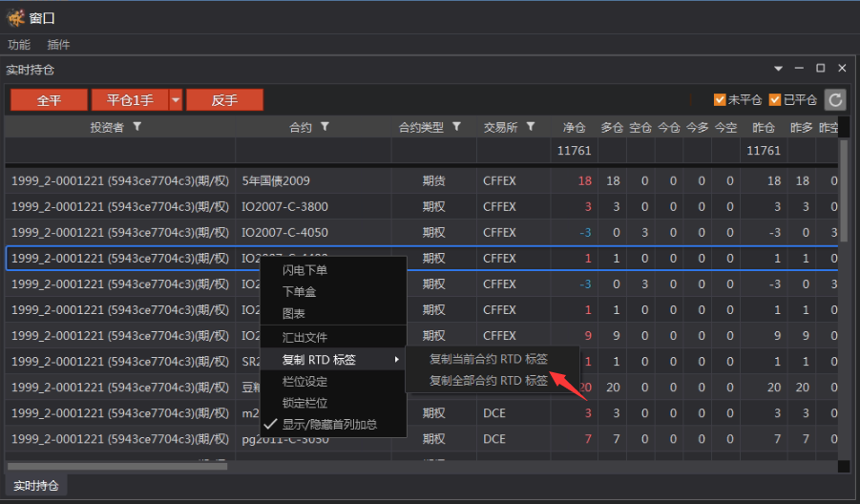Minimize the 实时持仓 panel
860x504 pixels.
[x=799, y=69]
